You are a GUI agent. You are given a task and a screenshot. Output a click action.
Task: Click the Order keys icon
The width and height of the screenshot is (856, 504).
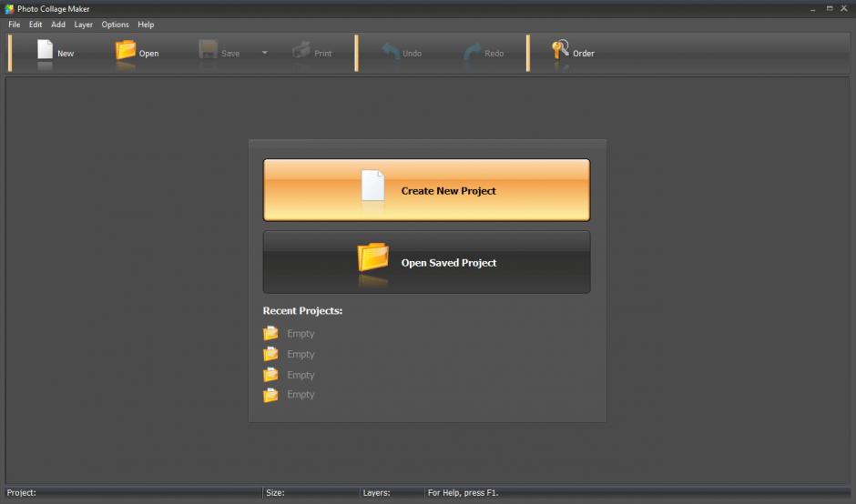560,49
